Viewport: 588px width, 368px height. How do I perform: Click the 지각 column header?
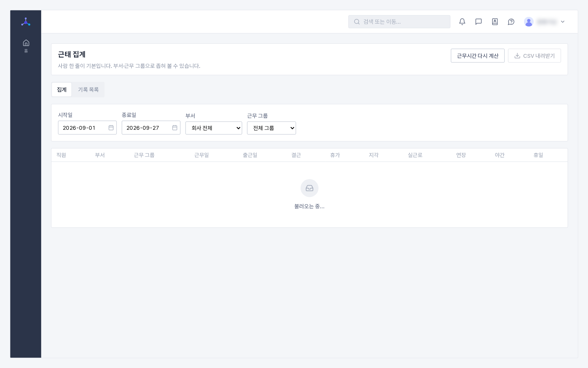point(374,155)
